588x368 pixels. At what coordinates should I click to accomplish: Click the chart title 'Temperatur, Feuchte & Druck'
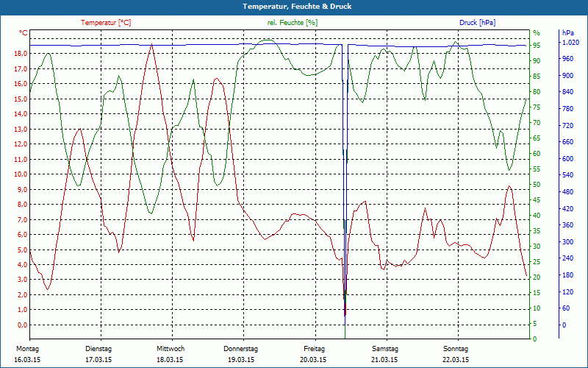pos(297,7)
